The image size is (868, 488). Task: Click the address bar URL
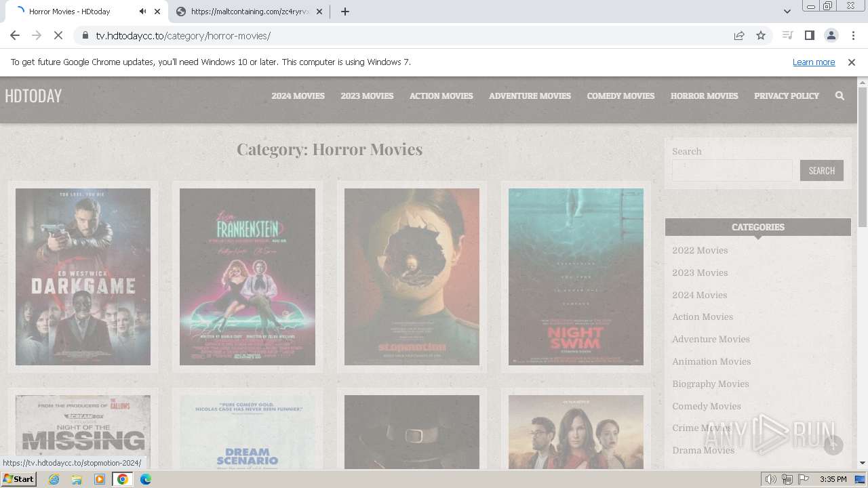tap(183, 35)
